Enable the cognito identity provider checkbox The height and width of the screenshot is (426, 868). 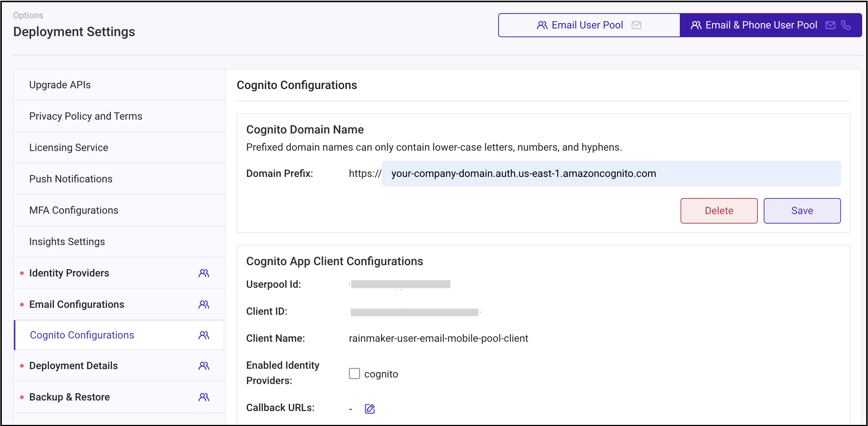[354, 374]
